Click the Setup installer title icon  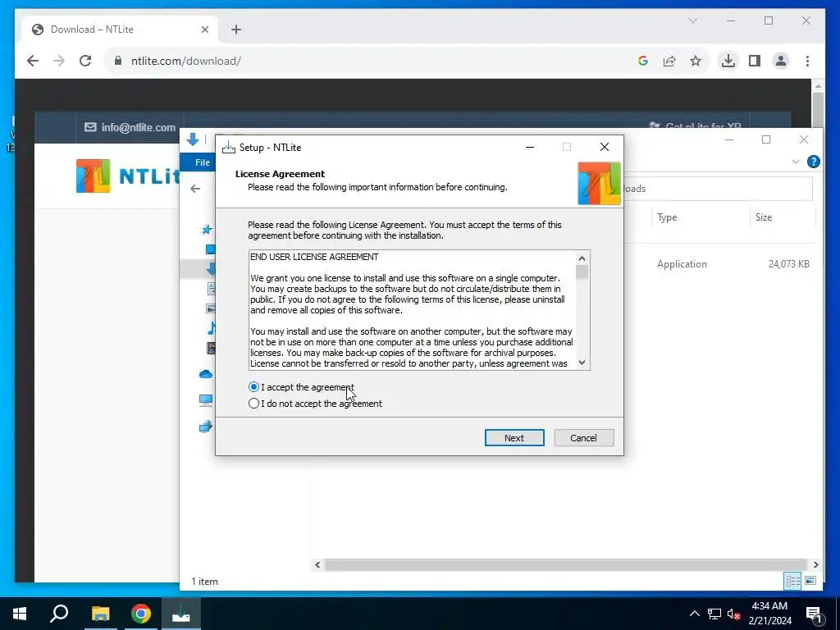(x=229, y=148)
